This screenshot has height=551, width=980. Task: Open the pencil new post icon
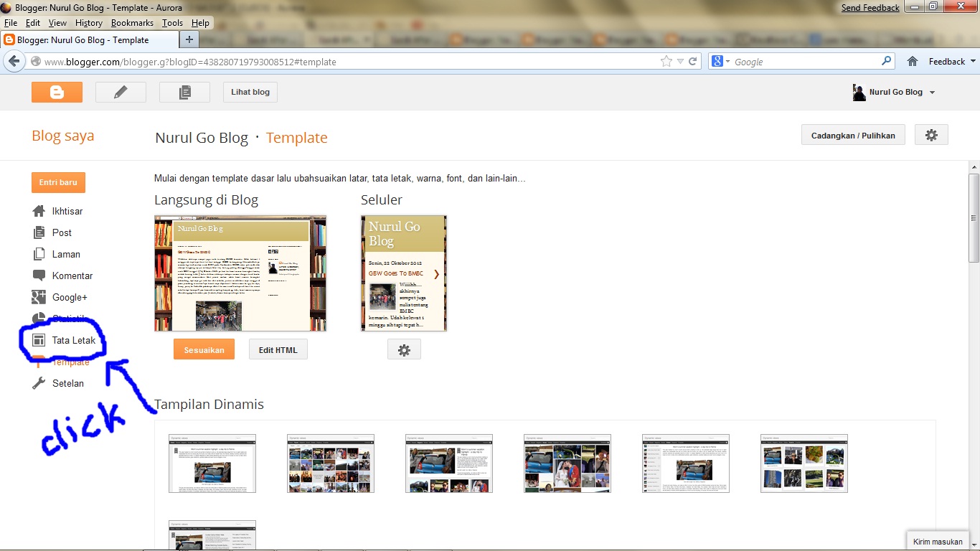coord(121,92)
